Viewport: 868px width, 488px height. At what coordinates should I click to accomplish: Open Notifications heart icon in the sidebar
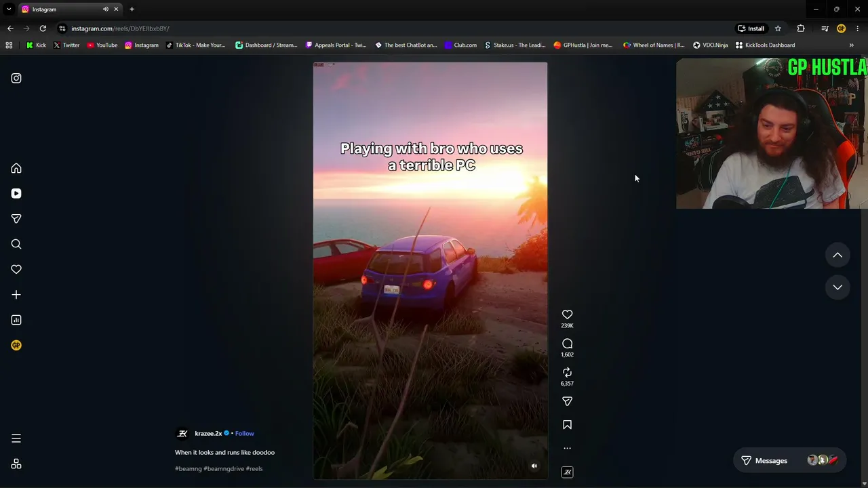[x=16, y=269]
